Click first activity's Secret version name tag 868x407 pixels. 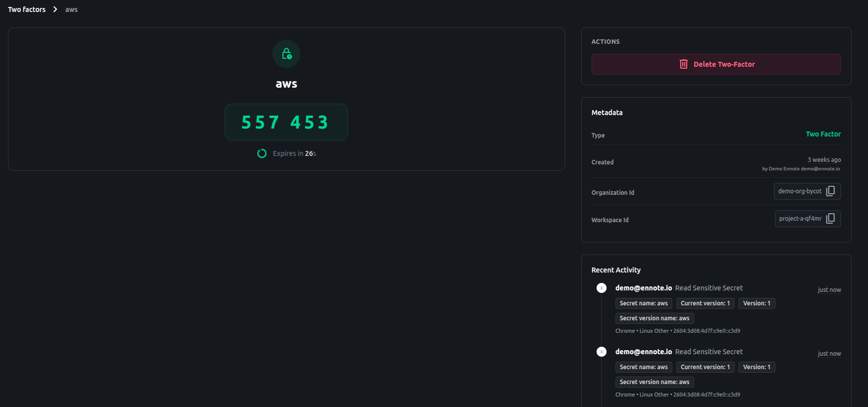655,318
